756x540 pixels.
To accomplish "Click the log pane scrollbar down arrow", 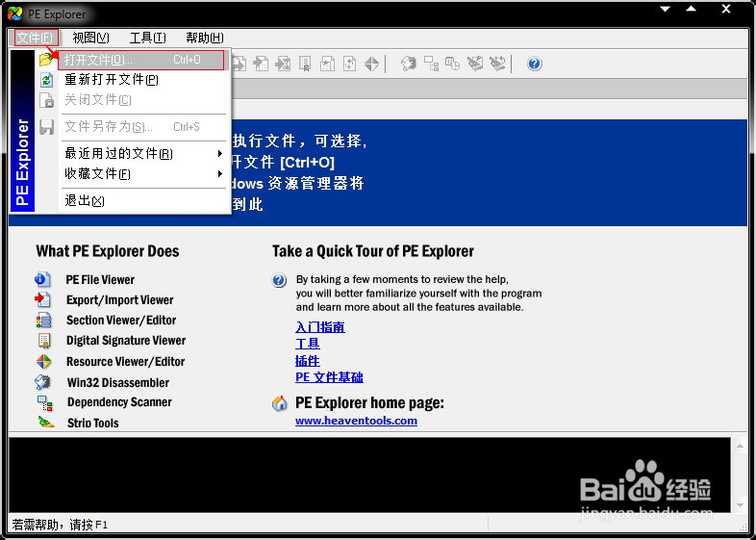I will 740,504.
